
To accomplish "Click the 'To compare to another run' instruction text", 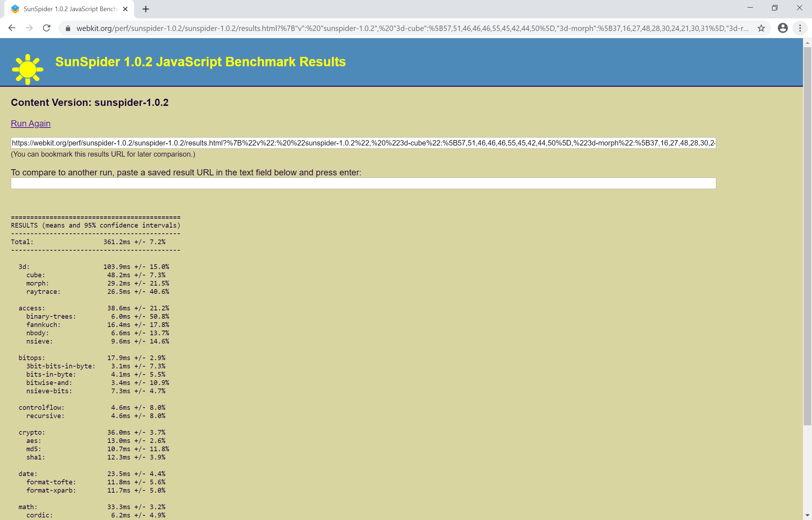I will [186, 172].
